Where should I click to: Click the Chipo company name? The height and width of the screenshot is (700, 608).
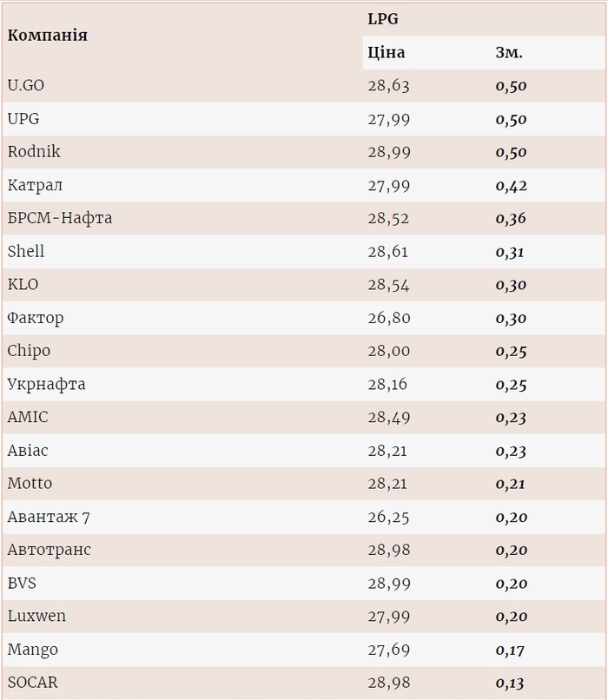click(x=29, y=351)
